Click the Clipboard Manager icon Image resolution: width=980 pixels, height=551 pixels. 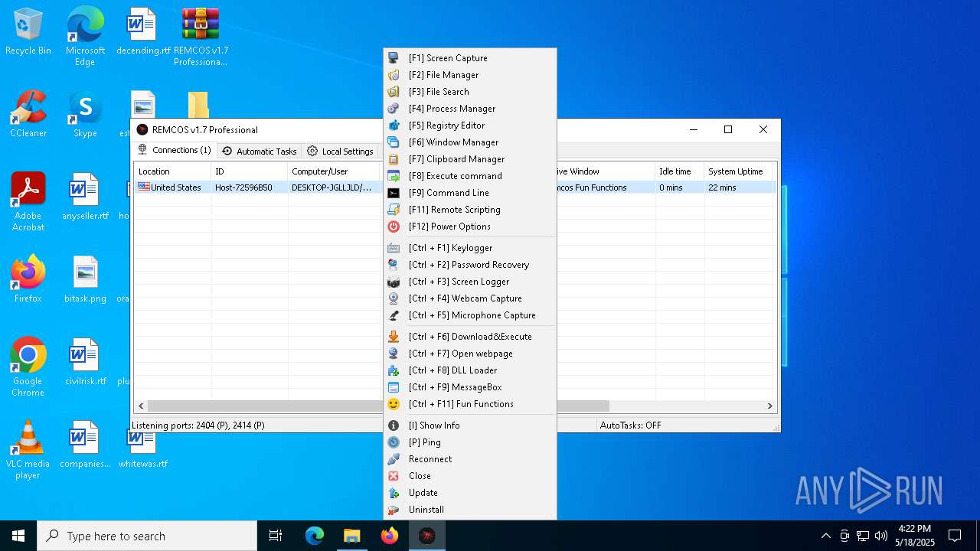click(x=394, y=159)
